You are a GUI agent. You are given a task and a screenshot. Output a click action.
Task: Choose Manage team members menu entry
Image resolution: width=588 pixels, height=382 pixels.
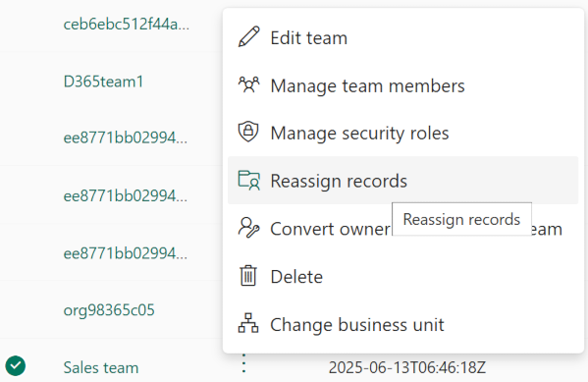tap(402, 85)
